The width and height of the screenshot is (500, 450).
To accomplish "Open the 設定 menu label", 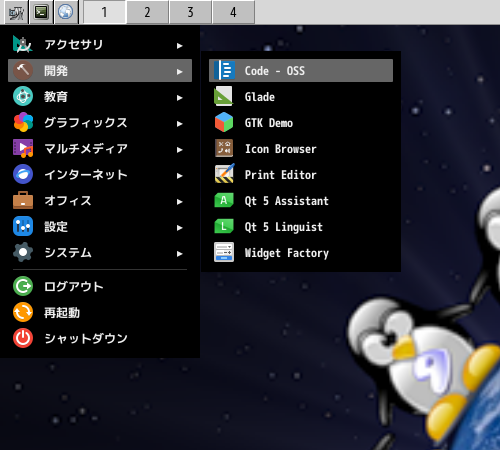I will (56, 227).
